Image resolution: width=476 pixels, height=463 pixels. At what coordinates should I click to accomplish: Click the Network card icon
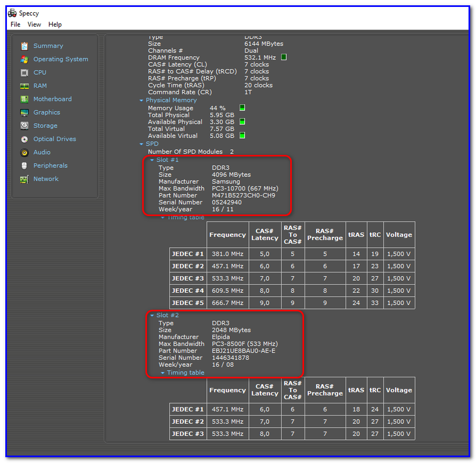tap(24, 179)
